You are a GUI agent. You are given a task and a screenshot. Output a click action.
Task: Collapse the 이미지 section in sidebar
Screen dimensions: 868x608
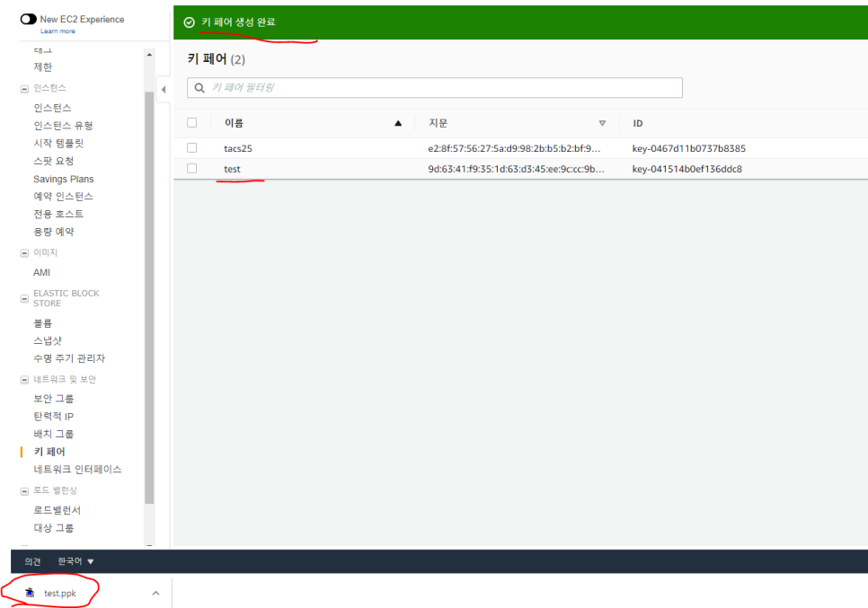click(24, 253)
